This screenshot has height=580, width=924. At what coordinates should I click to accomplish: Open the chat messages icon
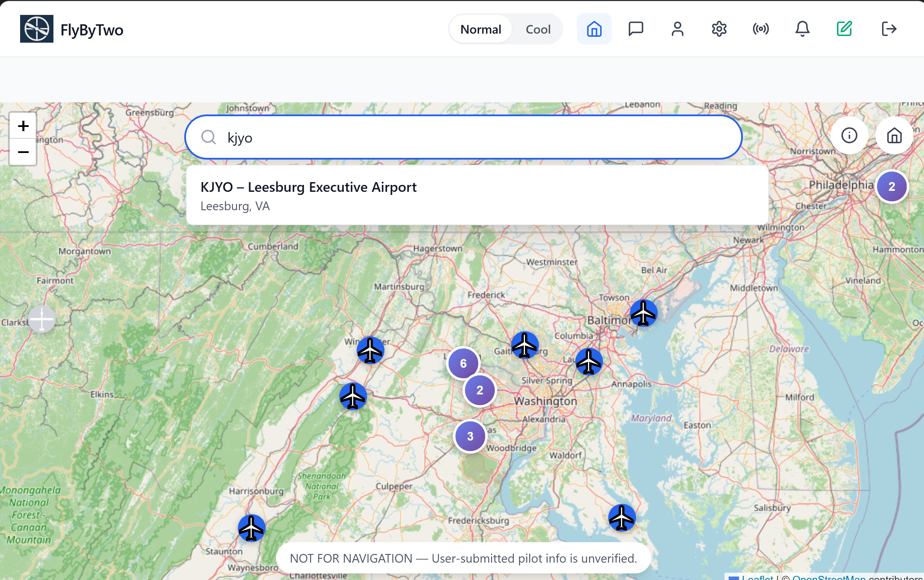click(x=636, y=29)
